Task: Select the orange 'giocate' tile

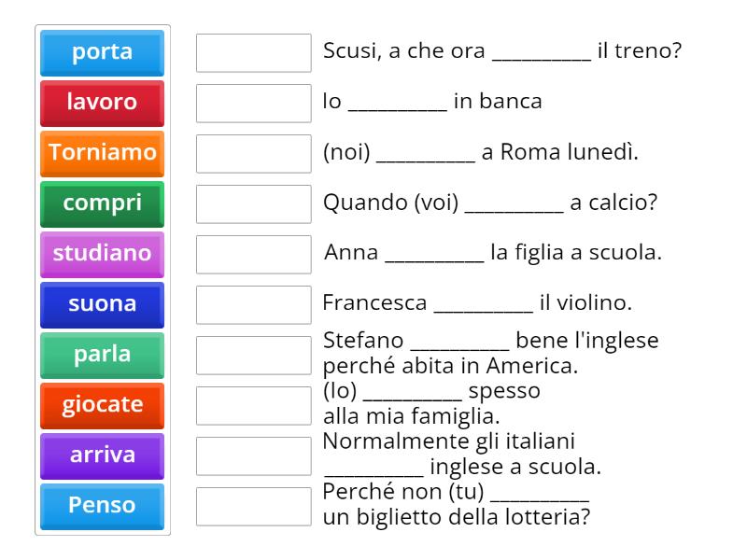Action: click(101, 405)
